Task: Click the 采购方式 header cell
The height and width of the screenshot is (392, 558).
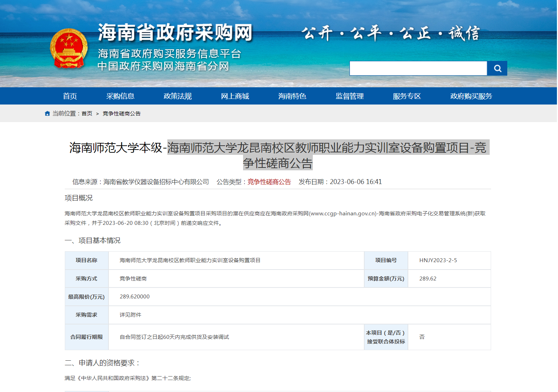Action: (87, 279)
